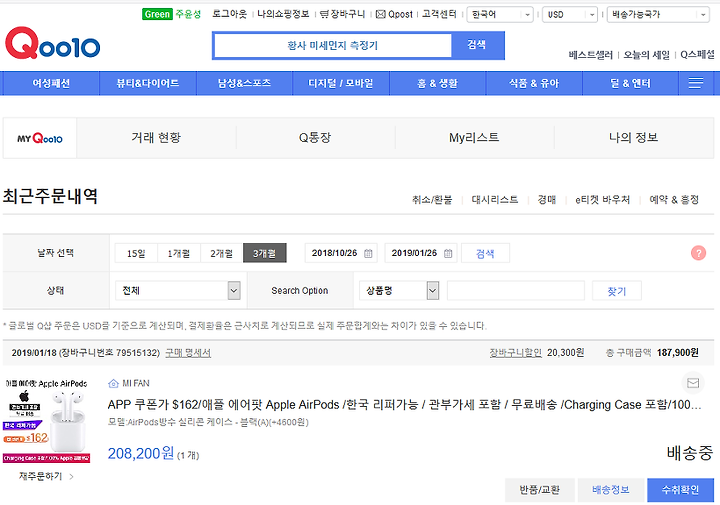Switch to the 나의 정보 tab
This screenshot has width=720, height=505.
[634, 138]
